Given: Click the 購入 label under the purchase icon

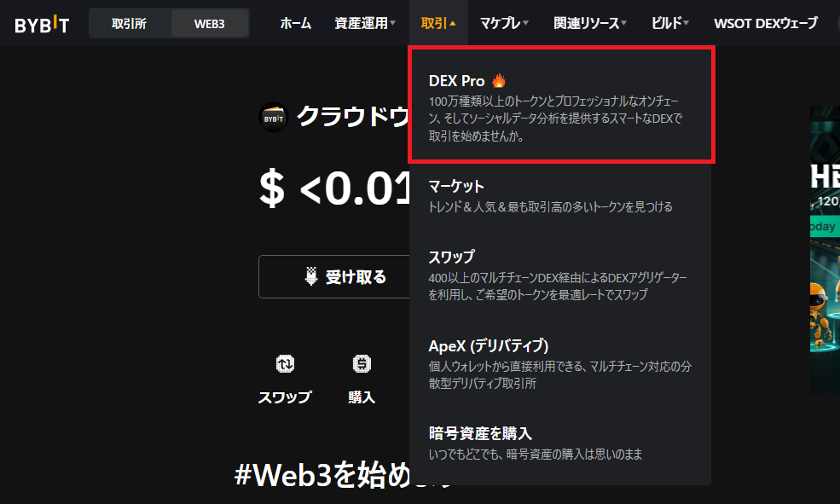Looking at the screenshot, I should click(x=362, y=397).
